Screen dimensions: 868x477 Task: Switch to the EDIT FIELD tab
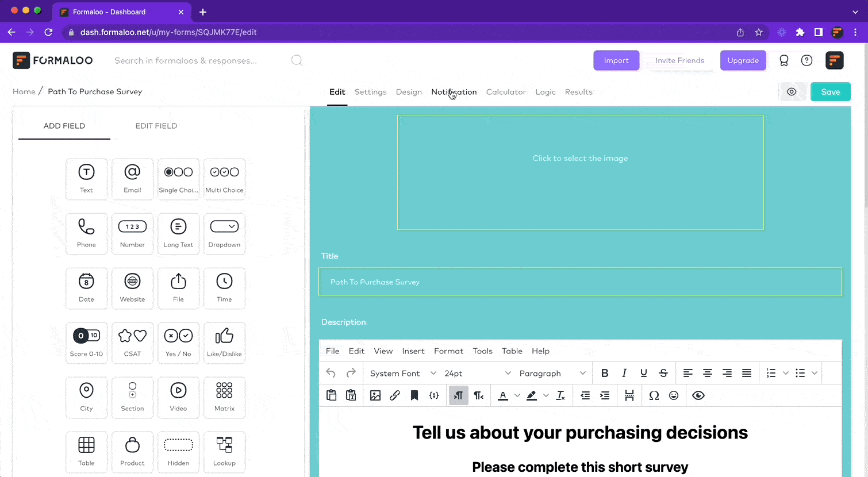156,126
